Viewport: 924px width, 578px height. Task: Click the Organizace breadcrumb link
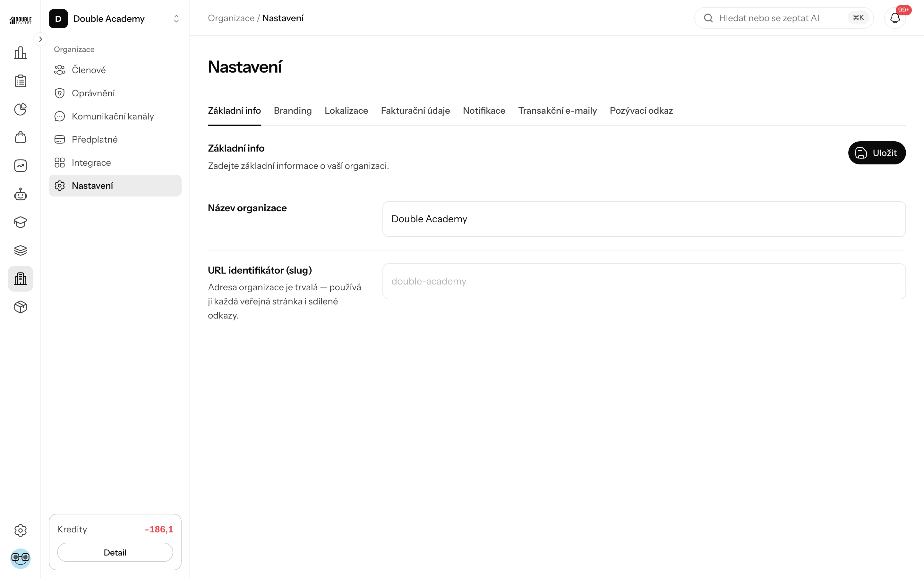coord(231,18)
